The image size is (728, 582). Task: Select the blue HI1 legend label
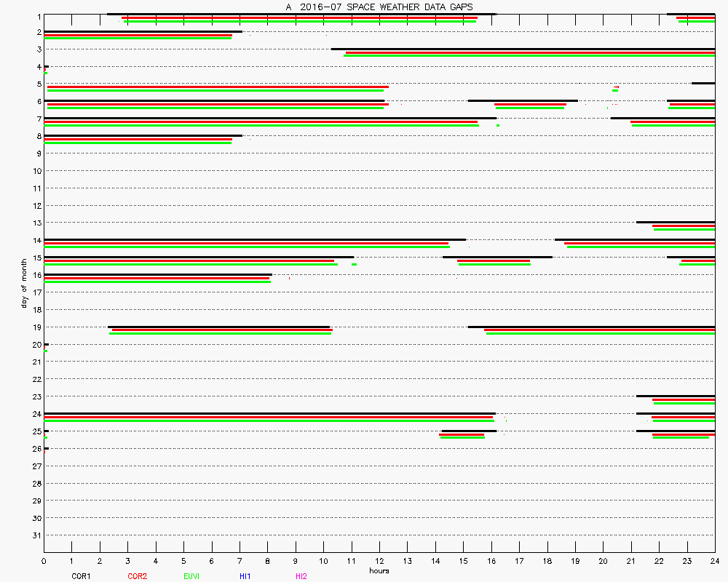pyautogui.click(x=245, y=576)
